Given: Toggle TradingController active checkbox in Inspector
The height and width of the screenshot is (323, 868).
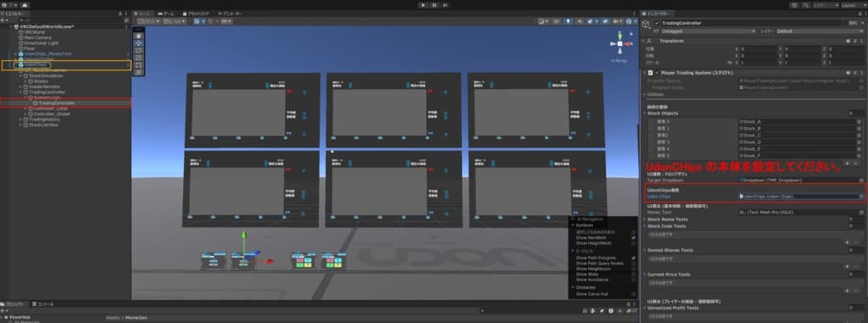Looking at the screenshot, I should pyautogui.click(x=657, y=23).
